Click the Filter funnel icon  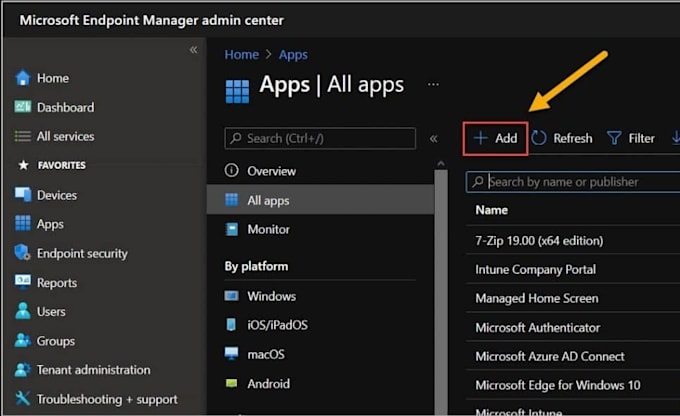point(614,138)
